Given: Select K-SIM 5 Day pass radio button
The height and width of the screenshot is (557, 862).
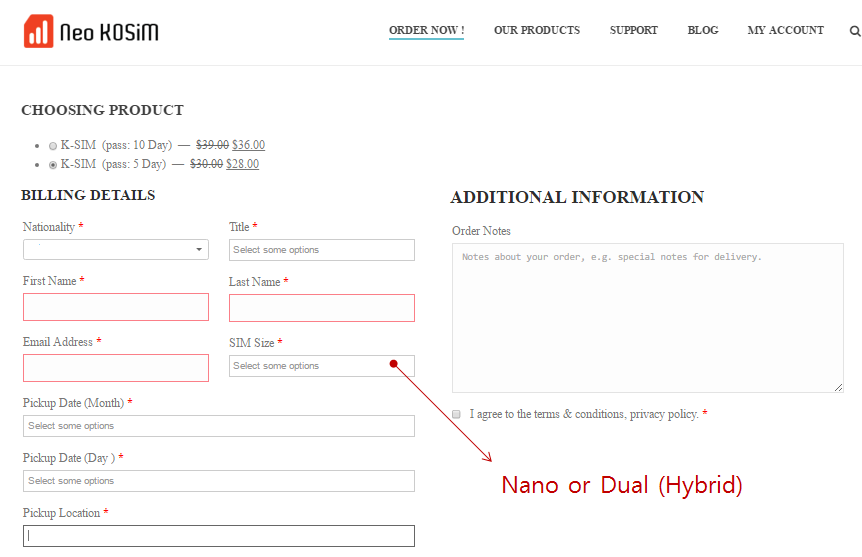Looking at the screenshot, I should [53, 164].
